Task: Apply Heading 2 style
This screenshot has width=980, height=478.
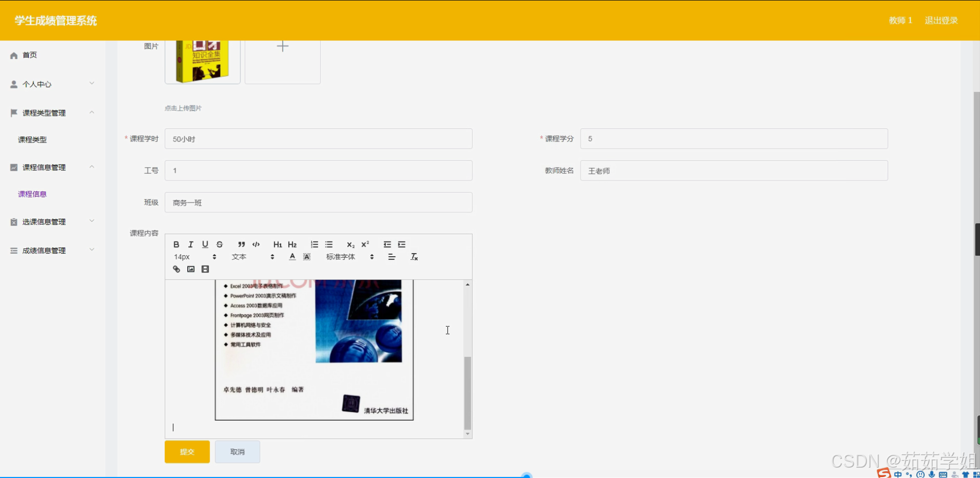Action: [292, 244]
